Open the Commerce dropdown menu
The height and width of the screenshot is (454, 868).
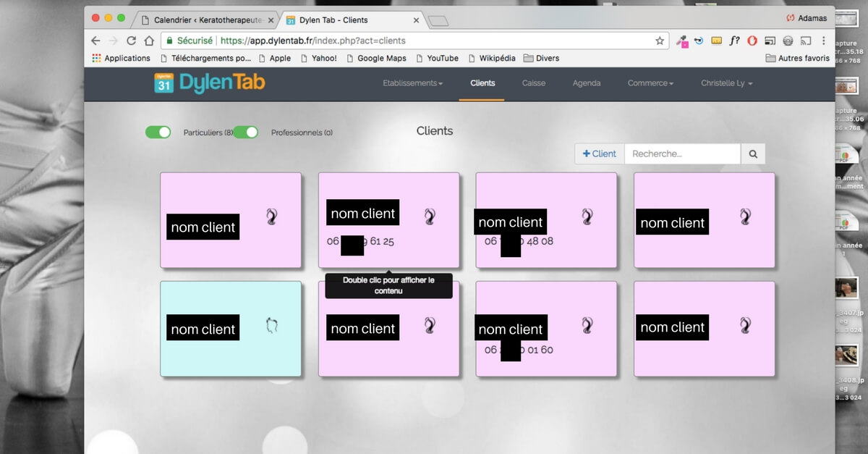[x=650, y=83]
